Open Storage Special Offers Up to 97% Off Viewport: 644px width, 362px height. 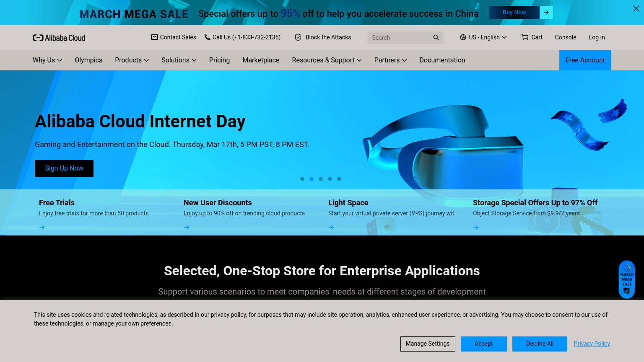click(535, 203)
